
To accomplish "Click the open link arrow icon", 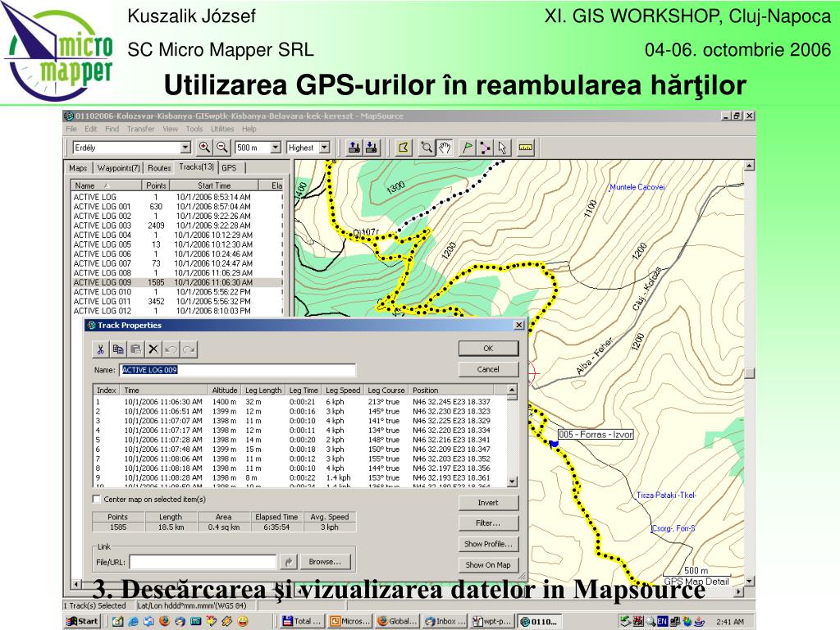I will pyautogui.click(x=288, y=561).
